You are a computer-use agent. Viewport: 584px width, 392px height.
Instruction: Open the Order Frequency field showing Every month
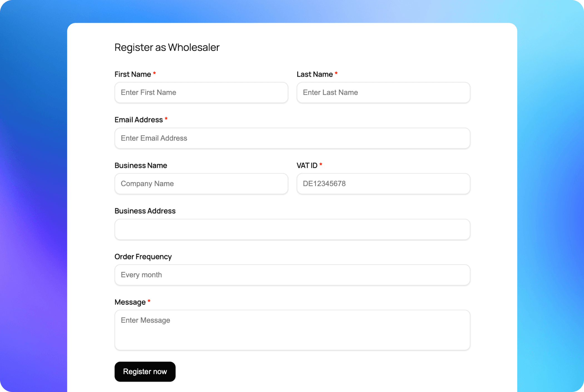tap(292, 275)
